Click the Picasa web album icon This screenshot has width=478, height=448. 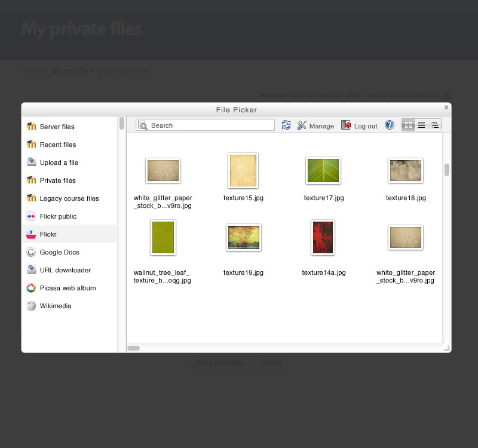31,288
